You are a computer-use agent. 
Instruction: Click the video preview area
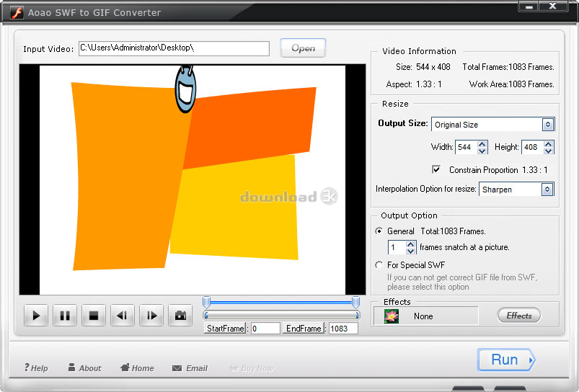pos(193,179)
